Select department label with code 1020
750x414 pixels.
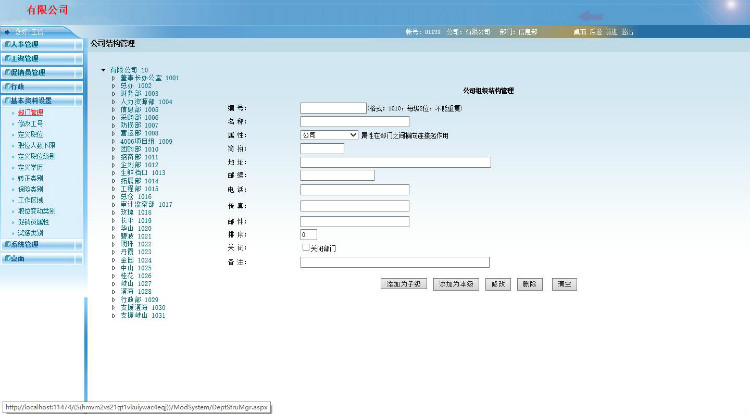click(x=136, y=229)
